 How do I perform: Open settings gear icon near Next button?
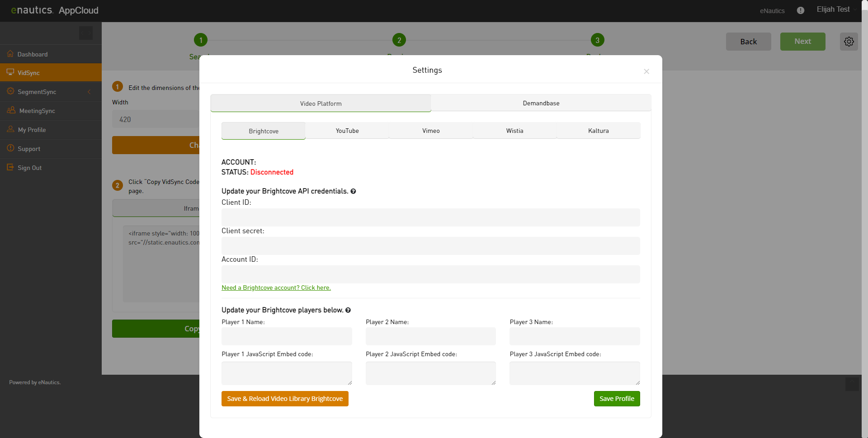click(849, 42)
